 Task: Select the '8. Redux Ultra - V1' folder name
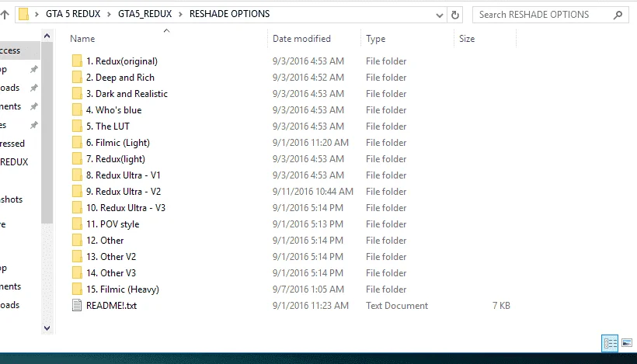(123, 175)
